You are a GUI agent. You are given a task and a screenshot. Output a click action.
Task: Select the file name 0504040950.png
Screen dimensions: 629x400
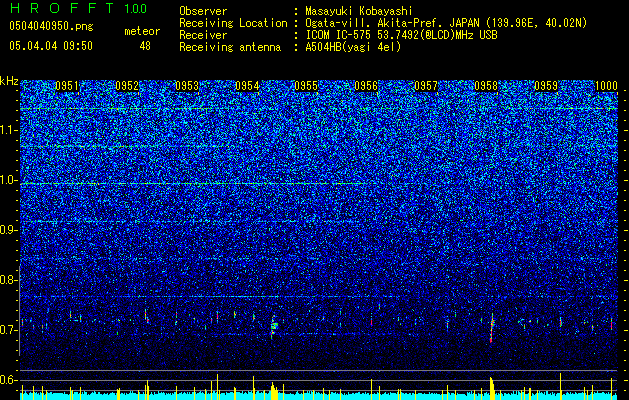pyautogui.click(x=51, y=27)
